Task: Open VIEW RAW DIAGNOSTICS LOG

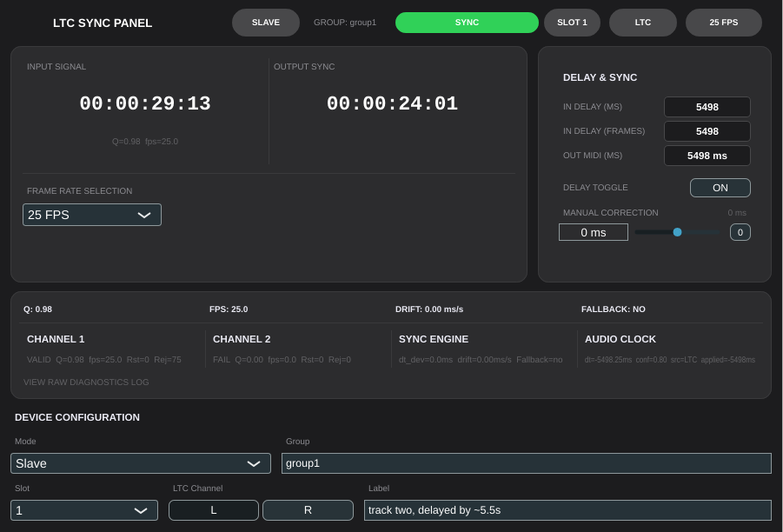Action: pyautogui.click(x=86, y=382)
